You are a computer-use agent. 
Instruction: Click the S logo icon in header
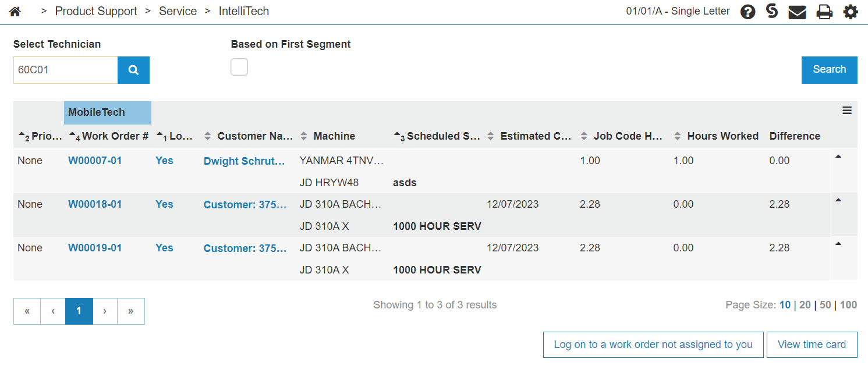point(772,11)
